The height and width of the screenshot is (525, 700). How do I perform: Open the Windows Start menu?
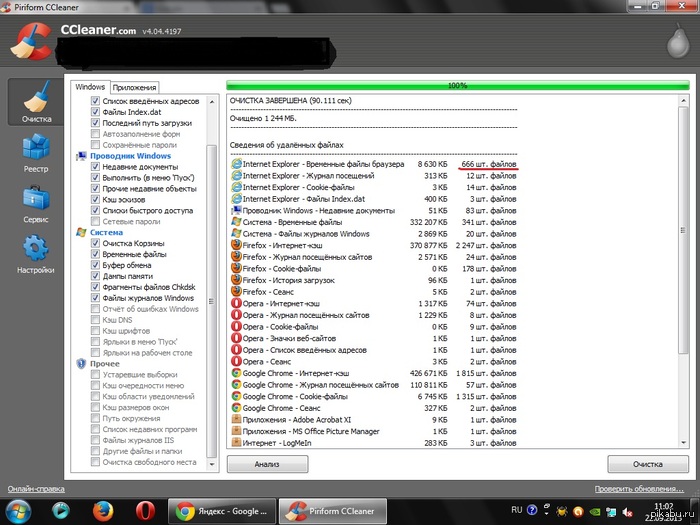17,512
